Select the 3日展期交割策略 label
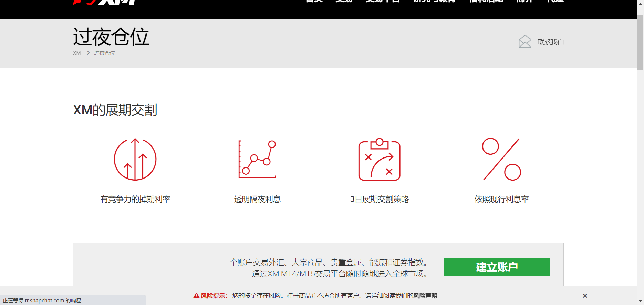The width and height of the screenshot is (644, 305). pos(380,199)
